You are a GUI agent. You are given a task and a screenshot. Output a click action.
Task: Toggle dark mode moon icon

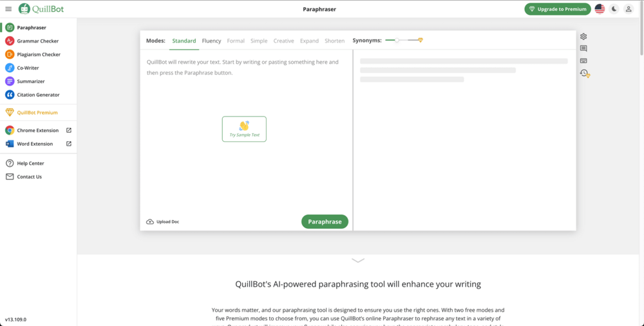[614, 9]
